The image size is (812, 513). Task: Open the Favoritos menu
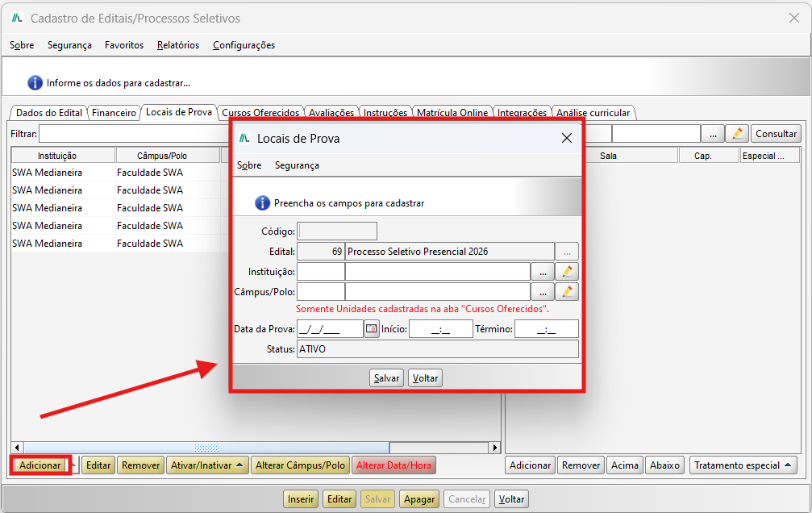[124, 45]
